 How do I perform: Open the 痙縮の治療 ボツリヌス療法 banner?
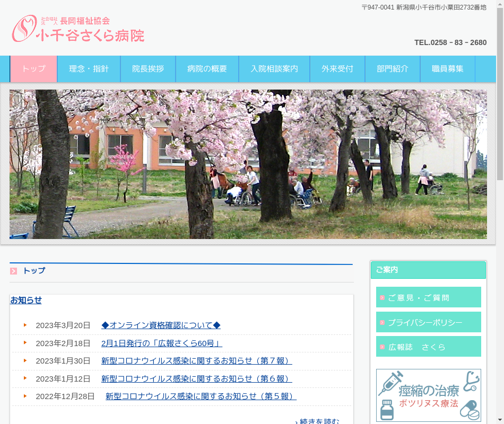pyautogui.click(x=428, y=395)
